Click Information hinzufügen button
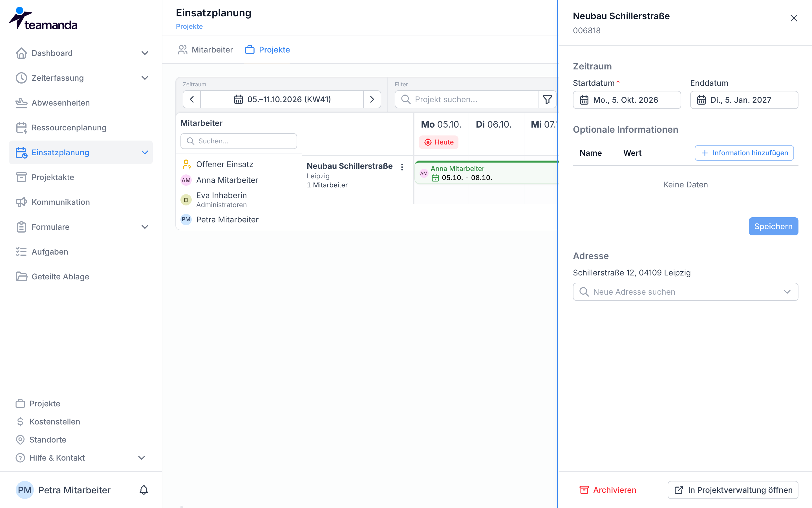This screenshot has width=812, height=508. (x=744, y=153)
